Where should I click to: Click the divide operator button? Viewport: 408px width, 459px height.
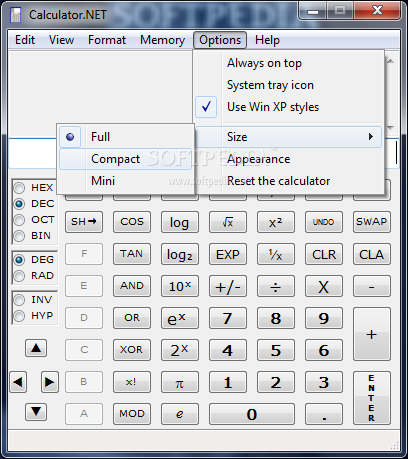pyautogui.click(x=276, y=286)
